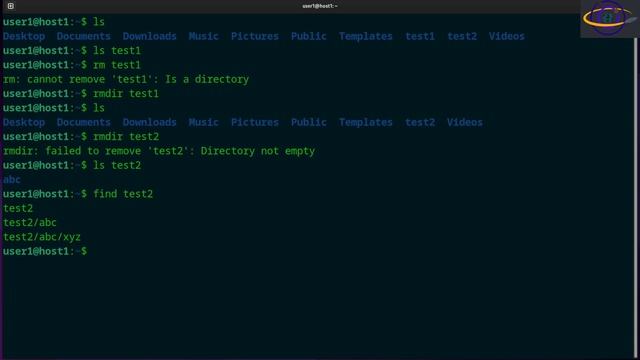Click the 'test2/abc' find output line
Screen dimensions: 640x360
29,223
